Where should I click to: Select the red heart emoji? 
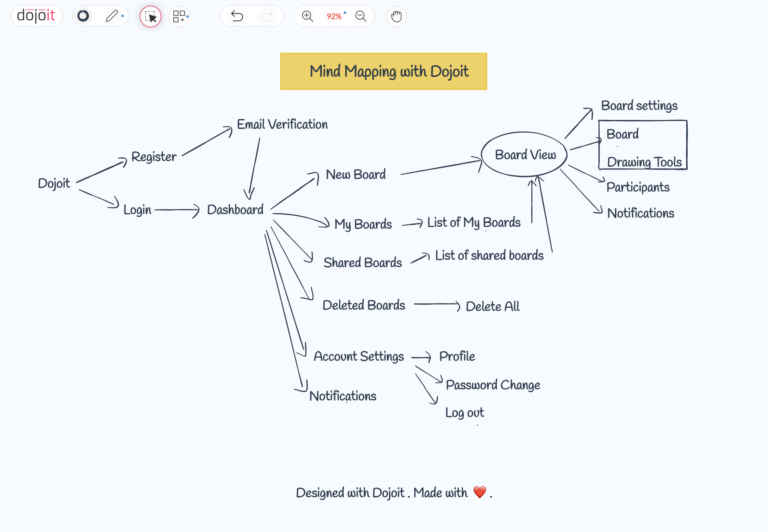[480, 492]
